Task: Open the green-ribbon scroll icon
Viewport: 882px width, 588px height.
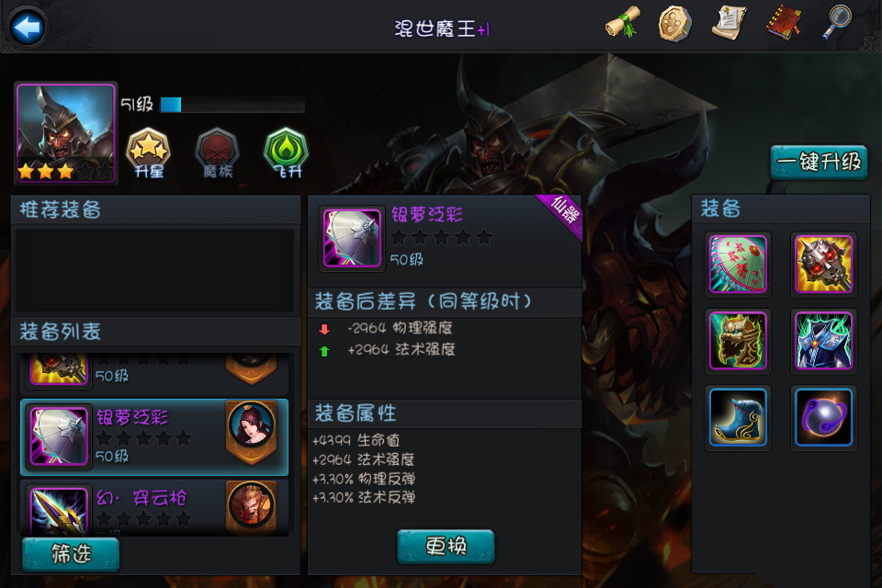Action: tap(623, 23)
